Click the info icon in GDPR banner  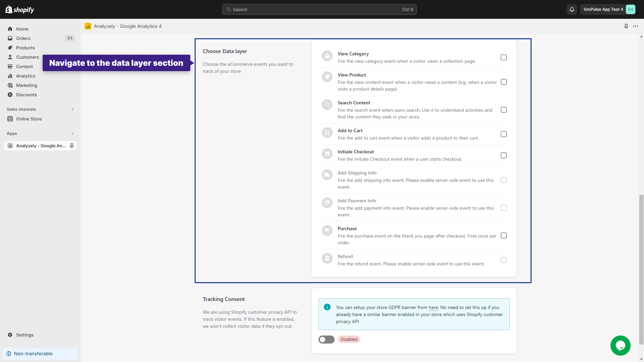[327, 307]
